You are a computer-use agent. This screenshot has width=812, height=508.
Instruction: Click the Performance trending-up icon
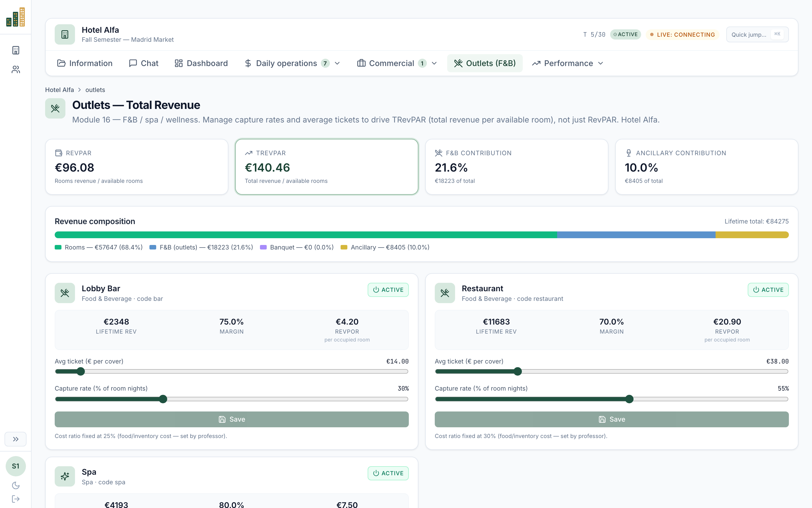coord(536,63)
